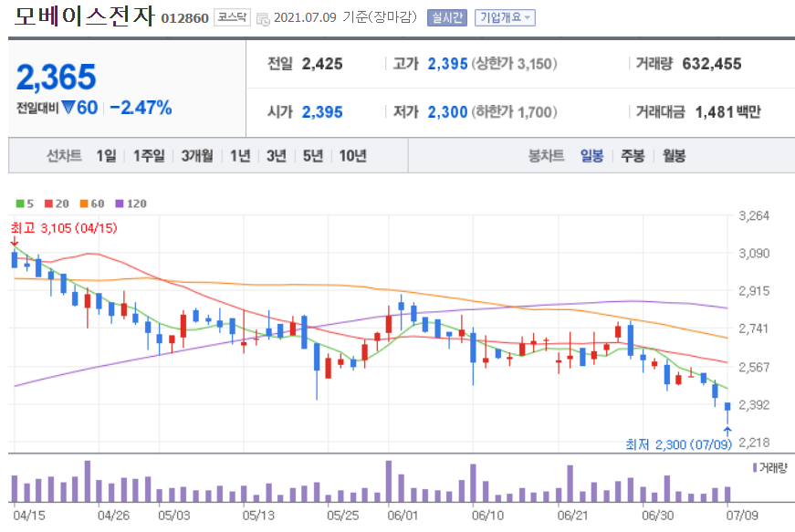This screenshot has height=532, width=795.
Task: Click the 2,218 price axis label
Action: (x=754, y=443)
